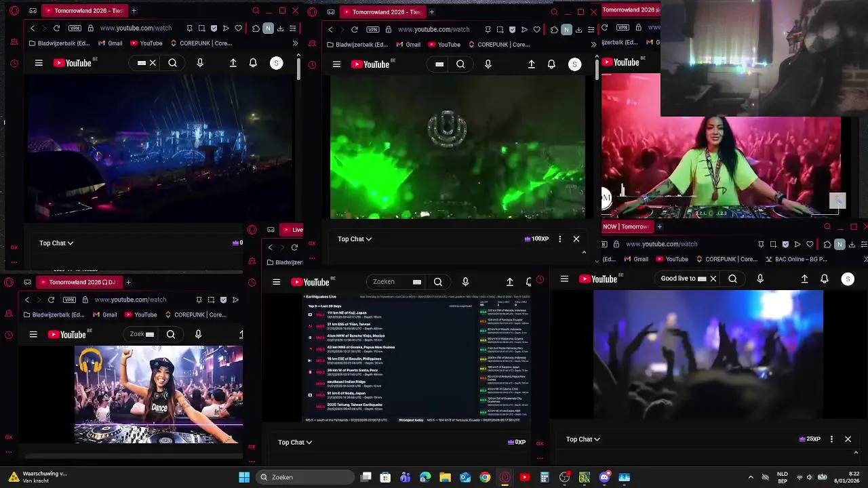The width and height of the screenshot is (868, 488).
Task: Expand Top Chat dropdown in blue-stage window
Action: point(56,243)
